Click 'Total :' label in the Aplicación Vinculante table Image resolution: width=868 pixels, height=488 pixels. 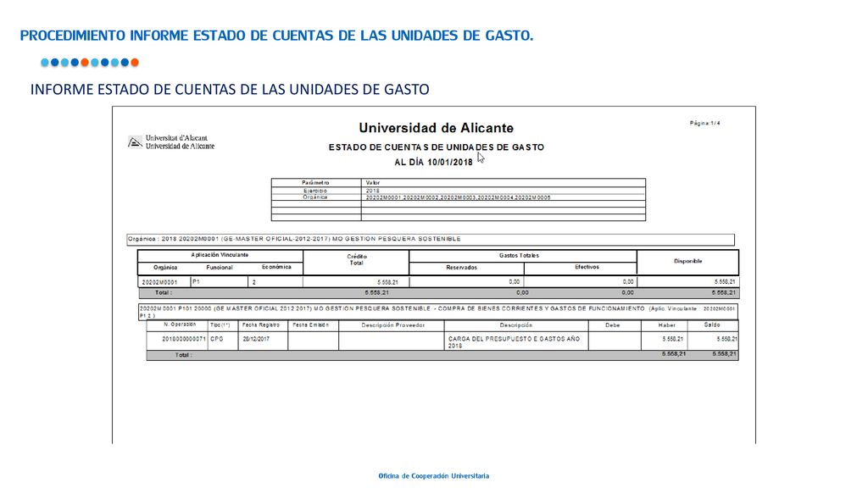(164, 292)
